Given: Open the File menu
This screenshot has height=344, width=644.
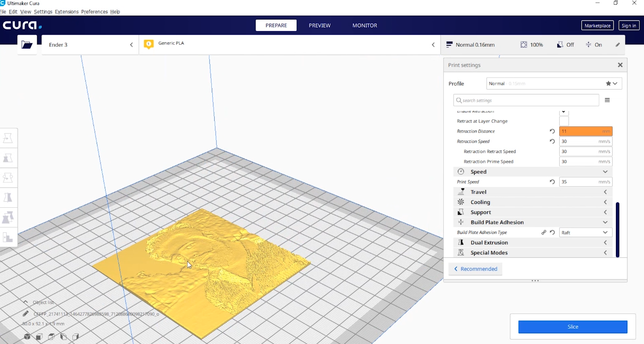Looking at the screenshot, I should 2,11.
